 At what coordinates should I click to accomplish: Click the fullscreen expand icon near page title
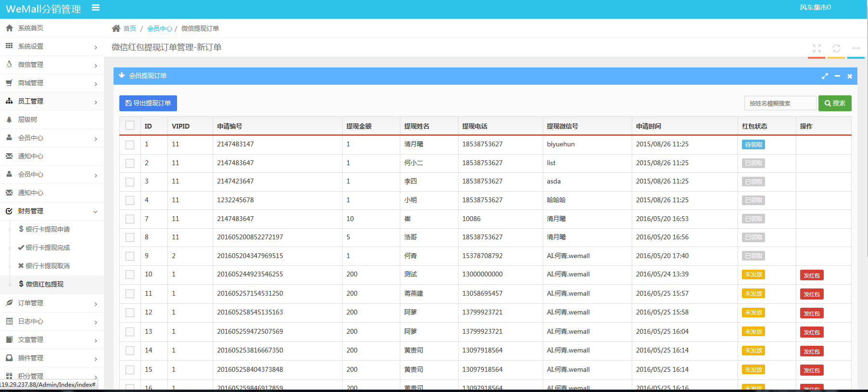pos(817,49)
